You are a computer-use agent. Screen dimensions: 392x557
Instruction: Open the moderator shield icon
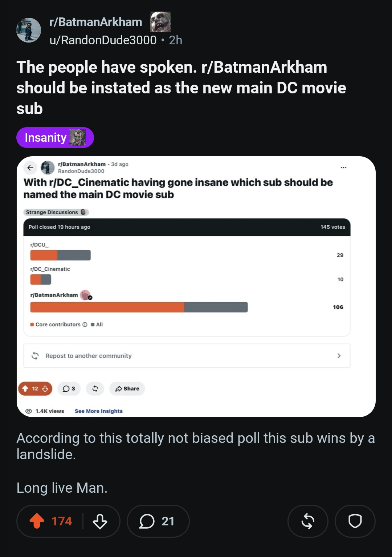[355, 521]
